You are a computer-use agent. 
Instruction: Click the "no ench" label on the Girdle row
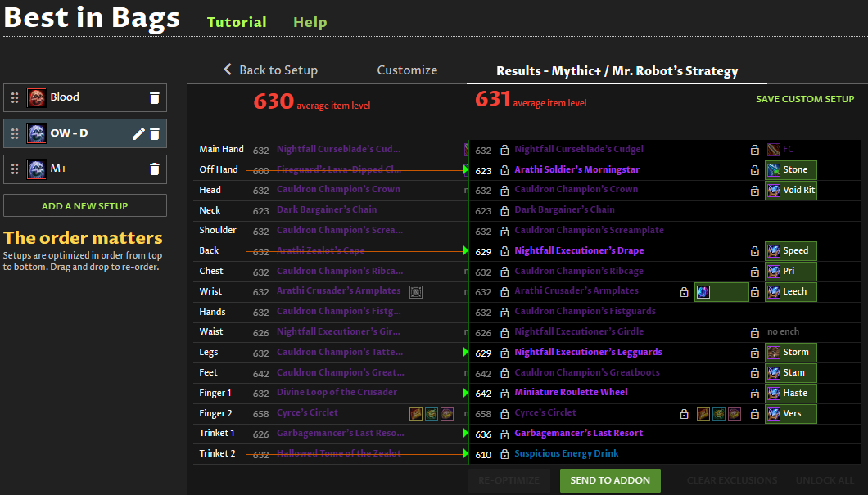[784, 332]
